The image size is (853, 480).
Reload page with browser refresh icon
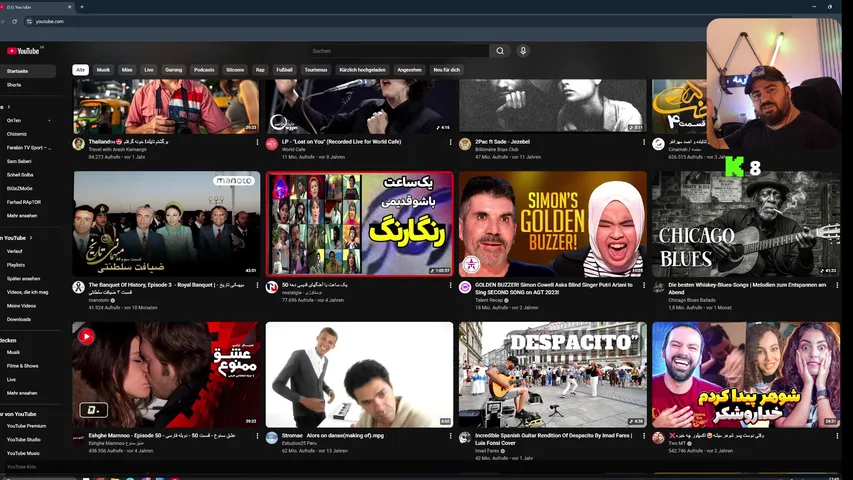click(x=15, y=22)
